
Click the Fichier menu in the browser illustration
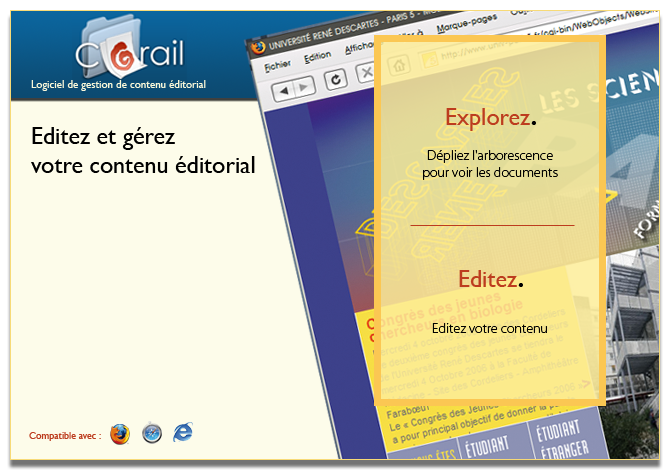tap(277, 66)
